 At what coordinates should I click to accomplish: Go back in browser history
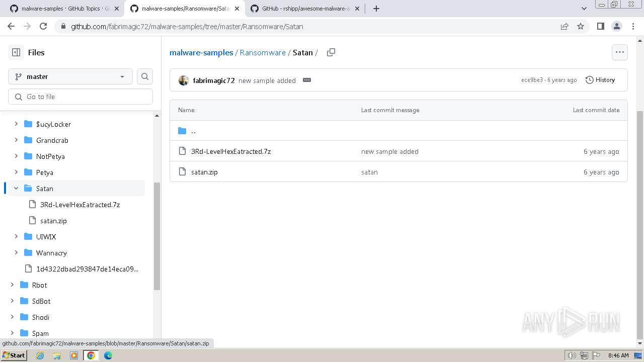pyautogui.click(x=11, y=26)
